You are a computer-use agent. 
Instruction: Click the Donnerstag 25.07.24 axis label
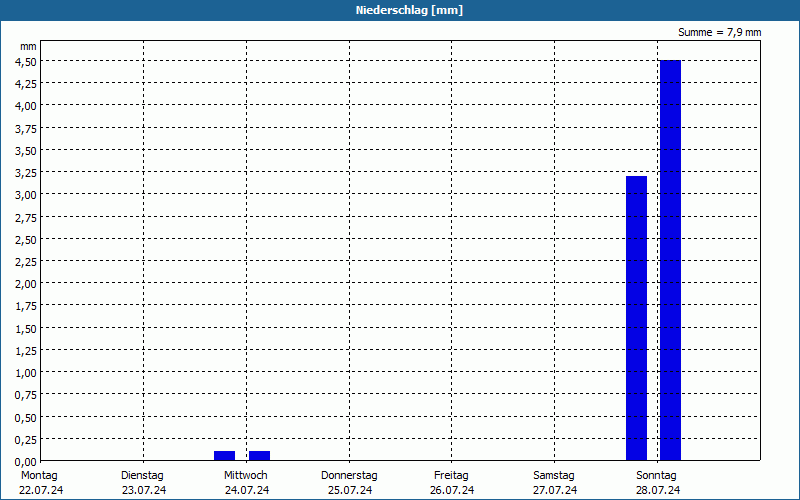tap(349, 483)
